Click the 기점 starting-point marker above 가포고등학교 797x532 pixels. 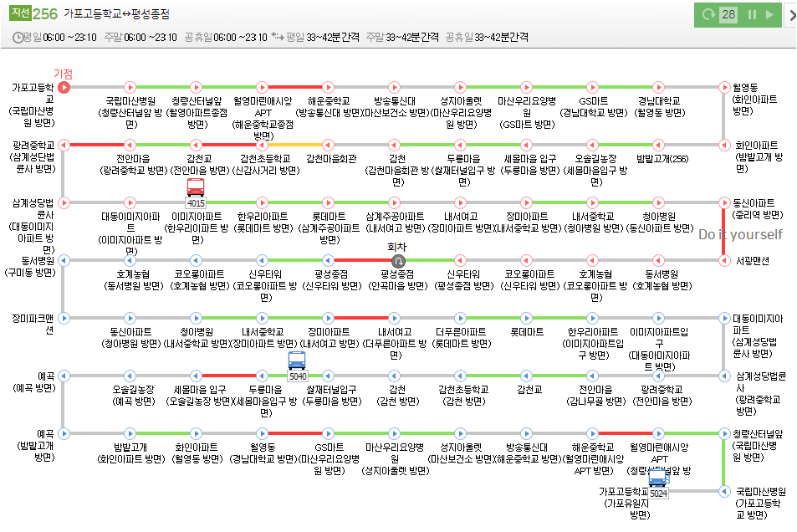pos(64,74)
